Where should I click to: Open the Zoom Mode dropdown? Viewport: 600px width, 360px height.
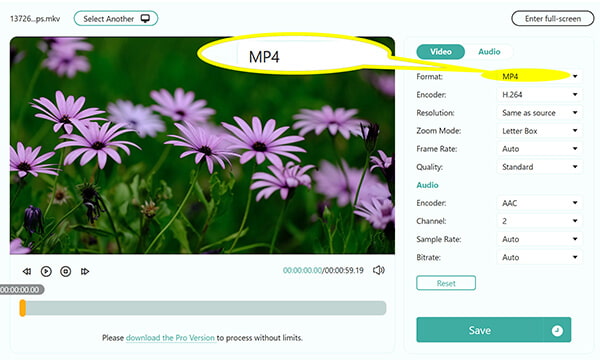coord(539,131)
